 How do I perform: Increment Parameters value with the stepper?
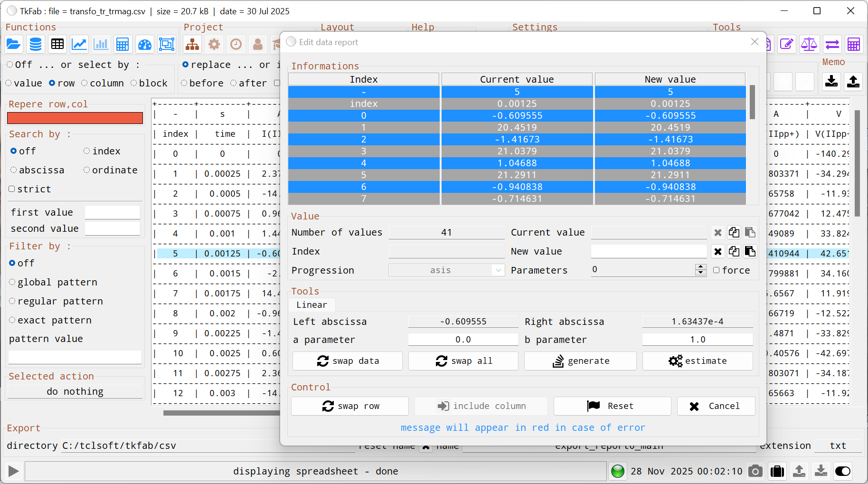(x=700, y=266)
